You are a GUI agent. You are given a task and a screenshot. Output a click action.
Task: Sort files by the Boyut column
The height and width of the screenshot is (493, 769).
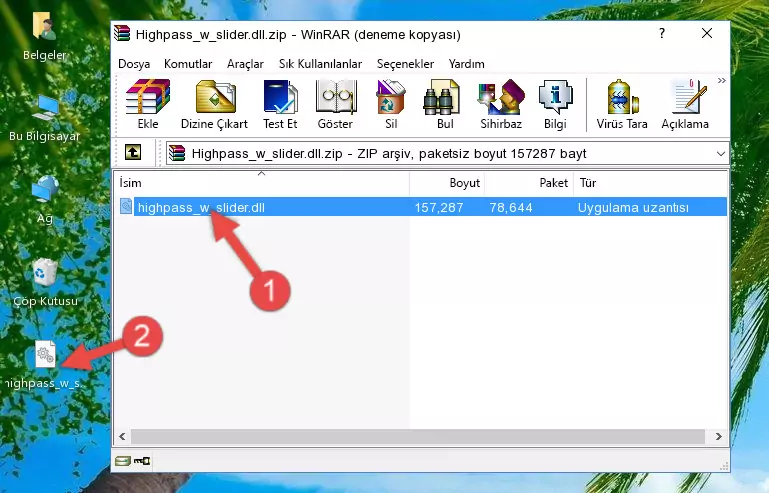(447, 183)
